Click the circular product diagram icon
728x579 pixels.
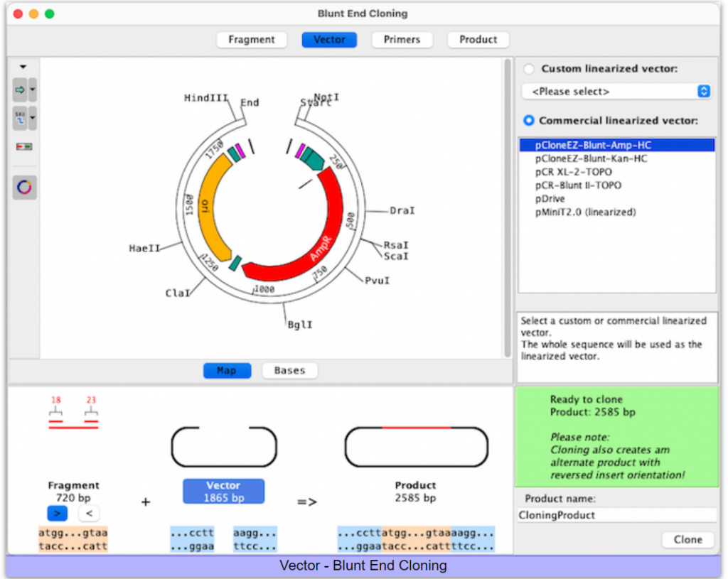point(416,448)
